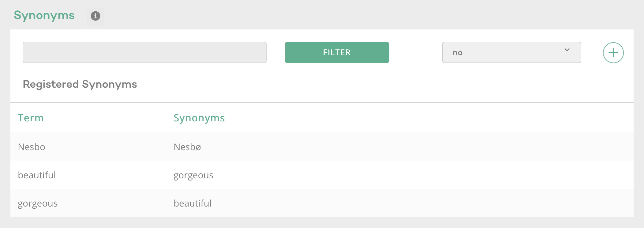Click the green FILTER action
This screenshot has height=228, width=644.
337,52
